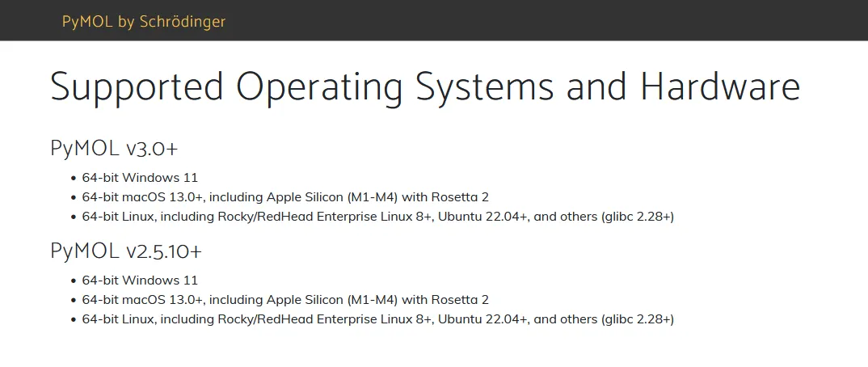The width and height of the screenshot is (868, 367).
Task: Click "Ubuntu 22.04+" in the v3.0+ Linux line
Action: point(483,217)
